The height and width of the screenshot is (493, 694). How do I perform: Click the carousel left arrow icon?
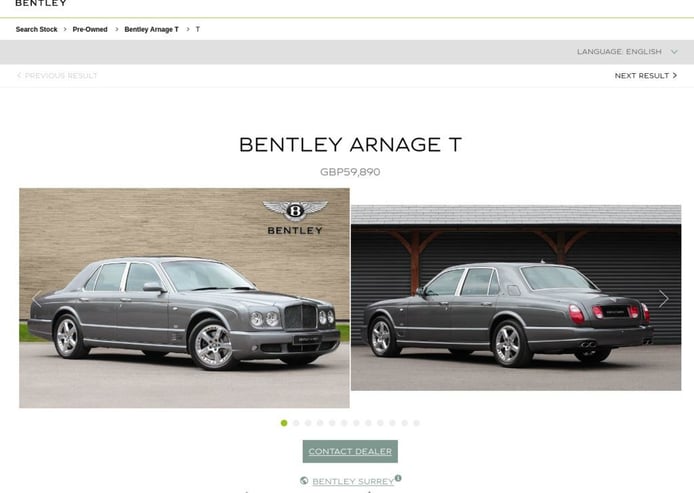point(37,299)
